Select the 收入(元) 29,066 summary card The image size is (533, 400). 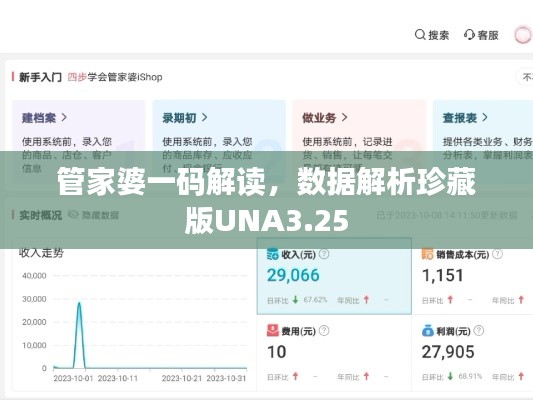[x=334, y=276]
